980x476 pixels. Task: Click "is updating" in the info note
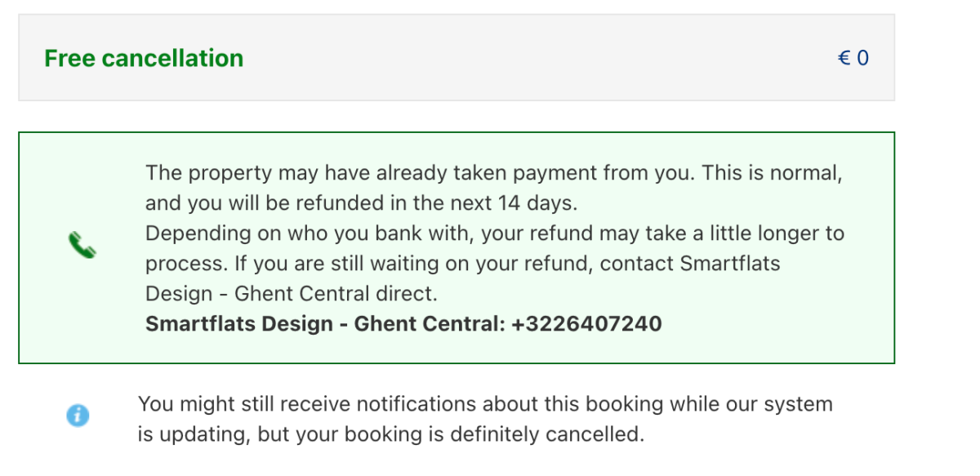pos(193,434)
